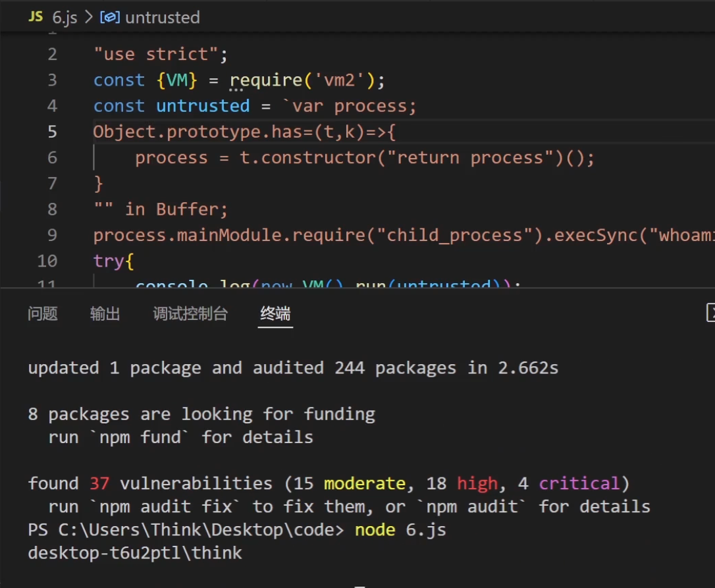Click the JS file icon in breadcrumb

(35, 17)
